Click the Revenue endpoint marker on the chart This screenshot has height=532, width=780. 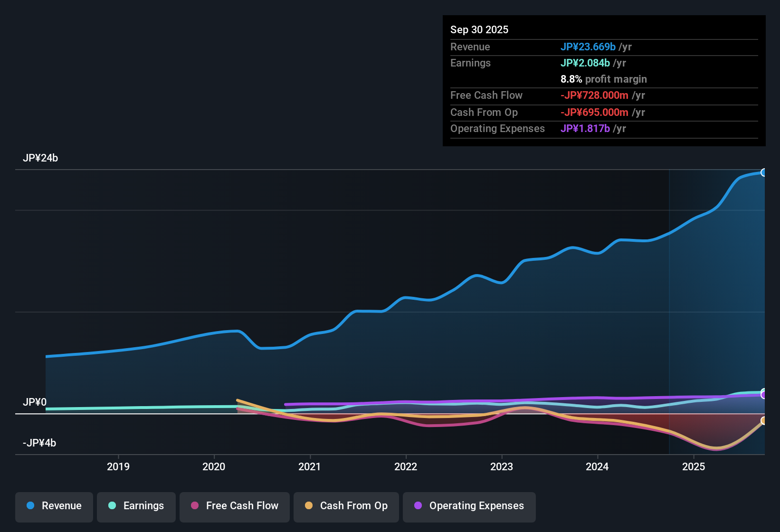764,172
